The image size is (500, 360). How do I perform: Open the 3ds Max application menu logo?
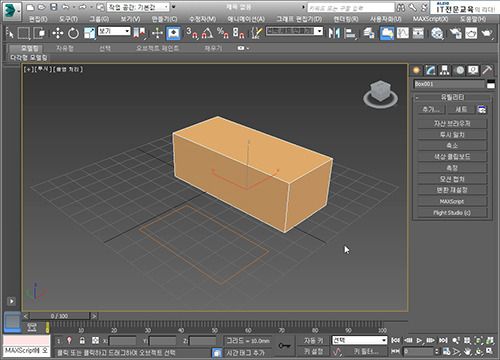[x=12, y=11]
